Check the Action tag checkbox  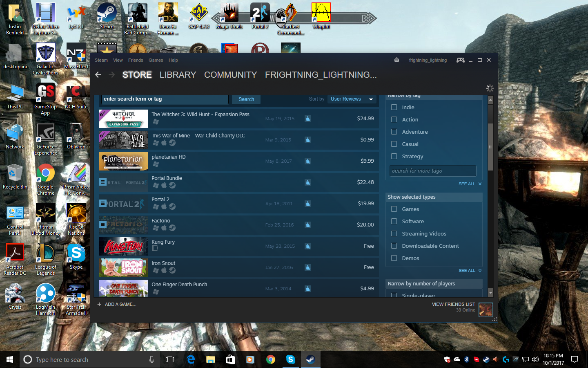(394, 119)
